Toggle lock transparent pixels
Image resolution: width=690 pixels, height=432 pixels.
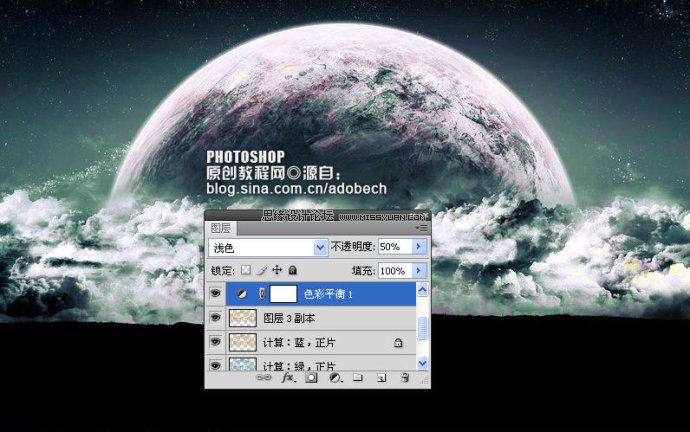click(246, 270)
